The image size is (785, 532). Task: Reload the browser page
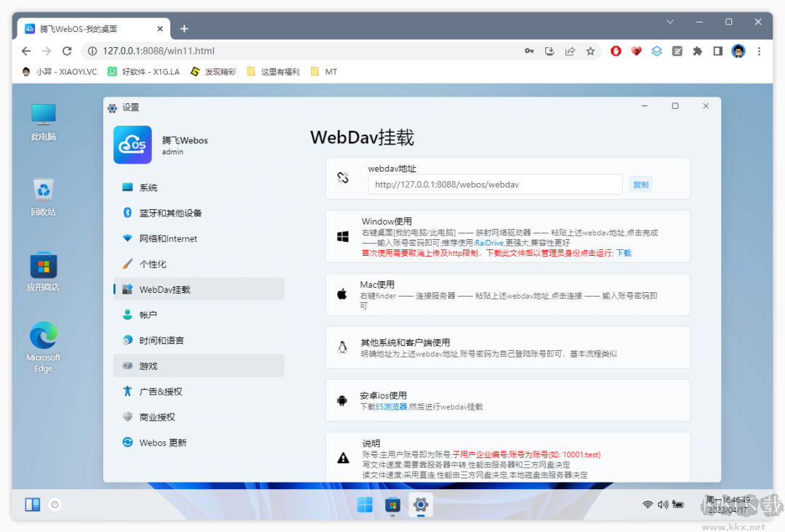[x=67, y=51]
